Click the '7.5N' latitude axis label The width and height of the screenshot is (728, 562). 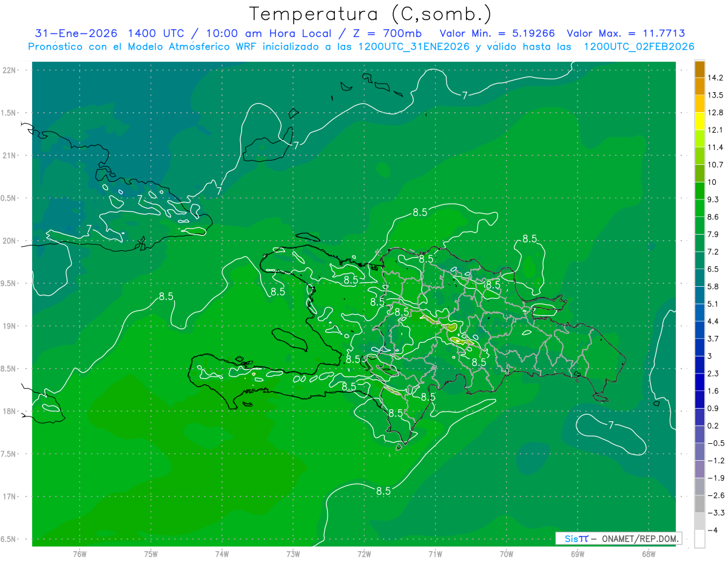click(8, 454)
